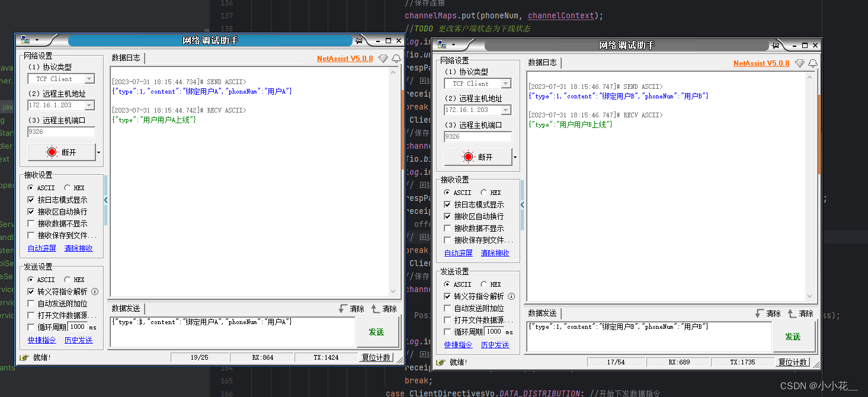Click 快捷指令 link in 用户B window
The height and width of the screenshot is (397, 868).
point(459,345)
